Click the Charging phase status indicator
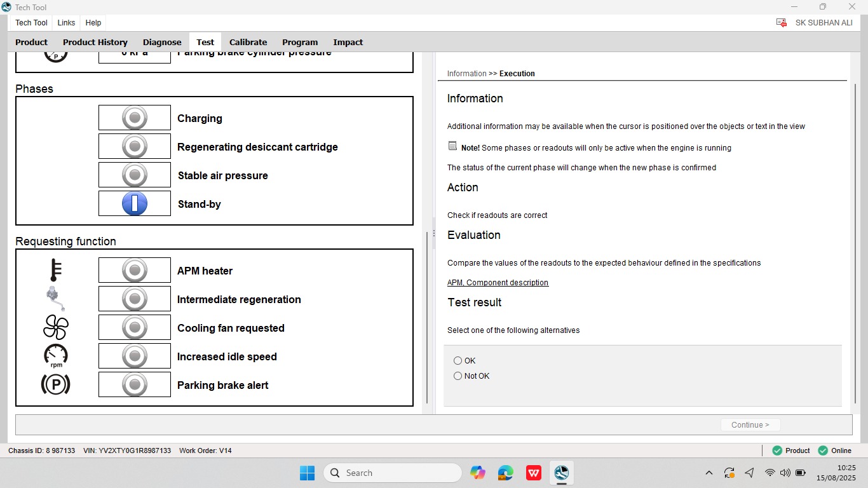 click(135, 118)
